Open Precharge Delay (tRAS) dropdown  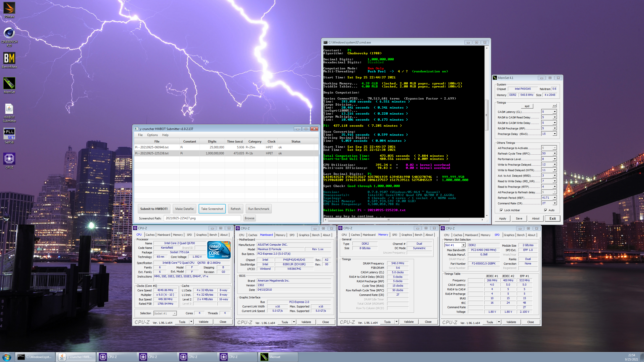(555, 134)
